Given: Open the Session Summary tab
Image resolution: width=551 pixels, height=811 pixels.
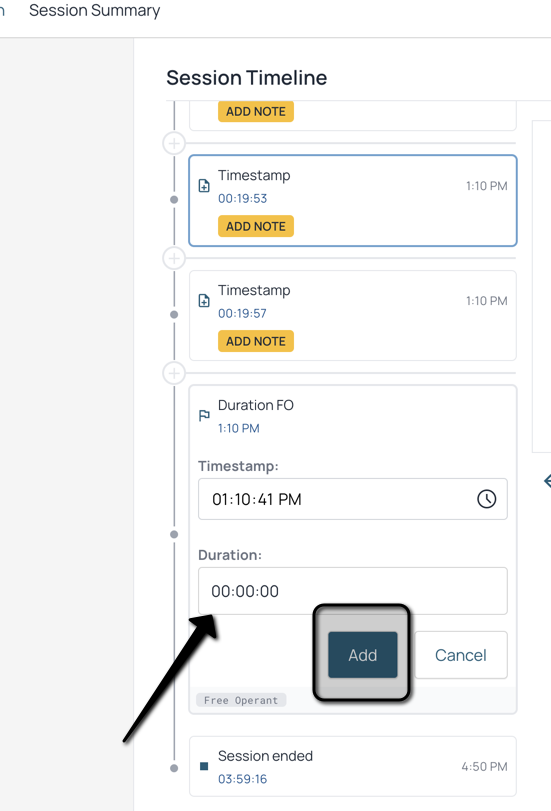Looking at the screenshot, I should (x=95, y=10).
